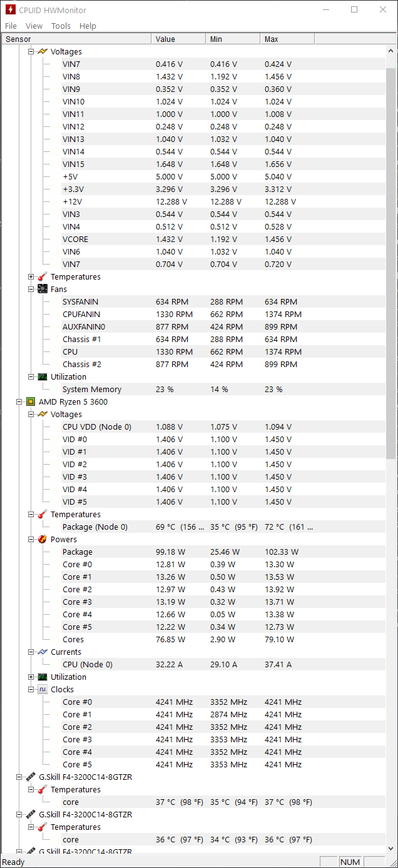Click the Currents category icon

point(43,652)
